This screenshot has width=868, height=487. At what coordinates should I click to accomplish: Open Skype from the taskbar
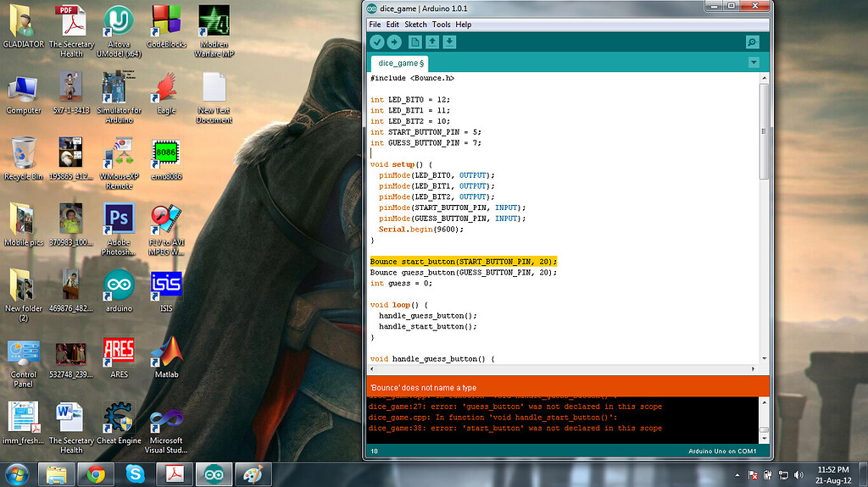point(134,473)
